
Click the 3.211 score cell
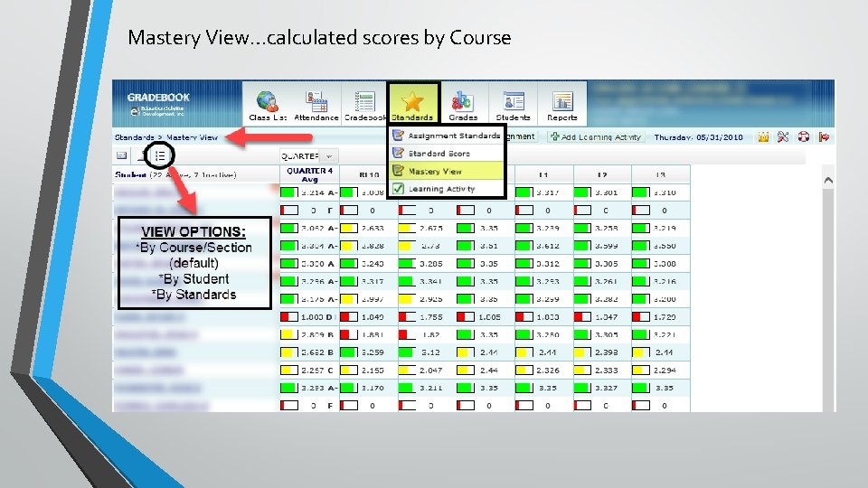tap(427, 388)
